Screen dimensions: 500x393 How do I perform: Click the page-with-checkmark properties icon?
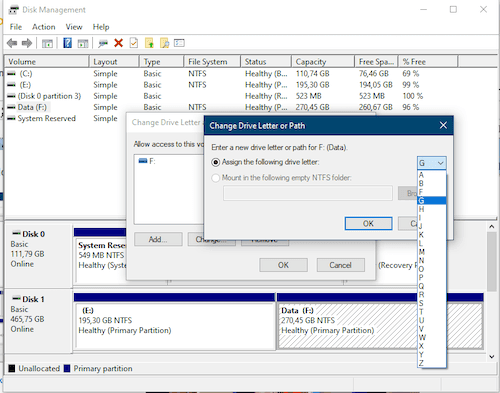(134, 43)
